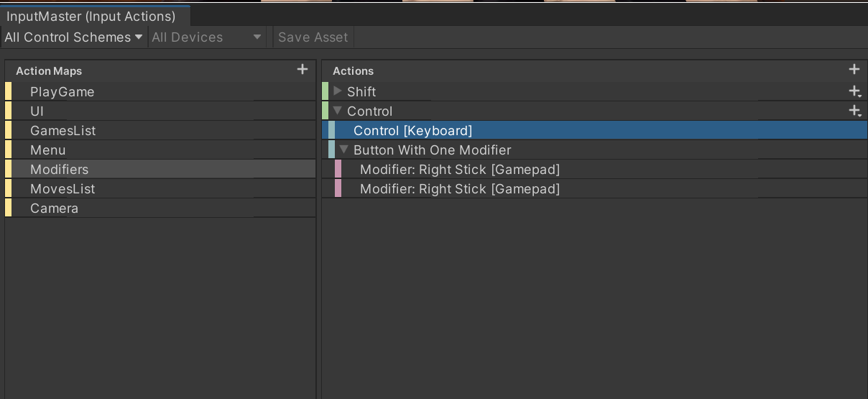Collapse the Control action
The image size is (868, 399).
pos(338,111)
